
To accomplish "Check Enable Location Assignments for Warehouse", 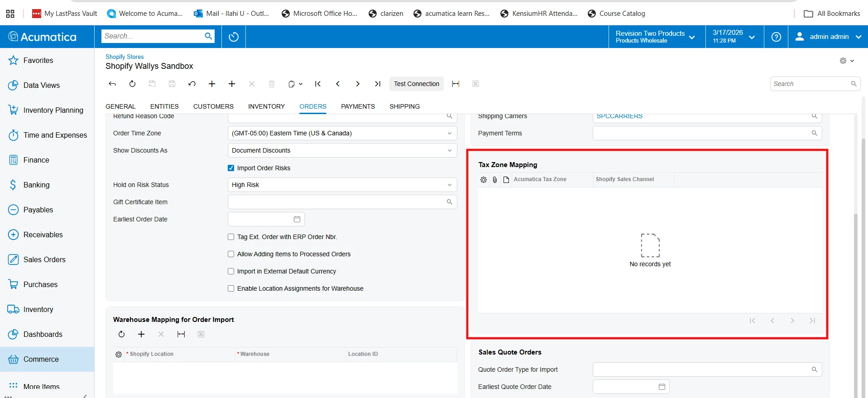I will 231,288.
